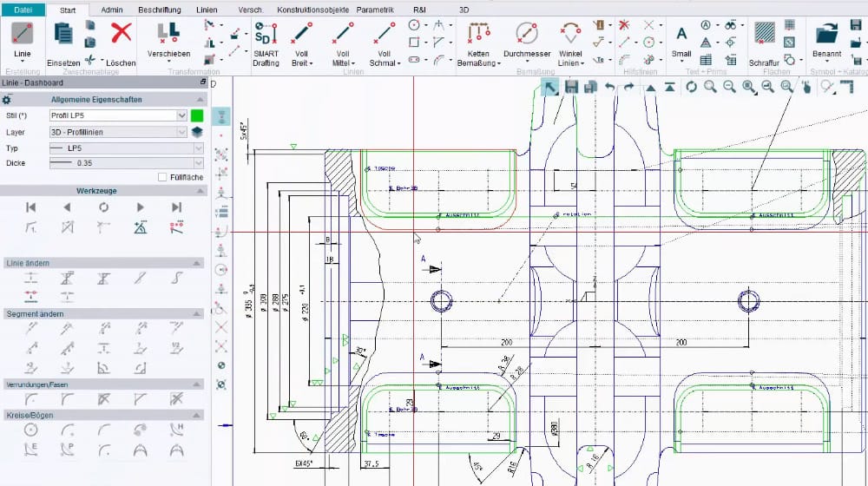Click the Linie creation tool button
The width and height of the screenshot is (868, 486).
22,39
